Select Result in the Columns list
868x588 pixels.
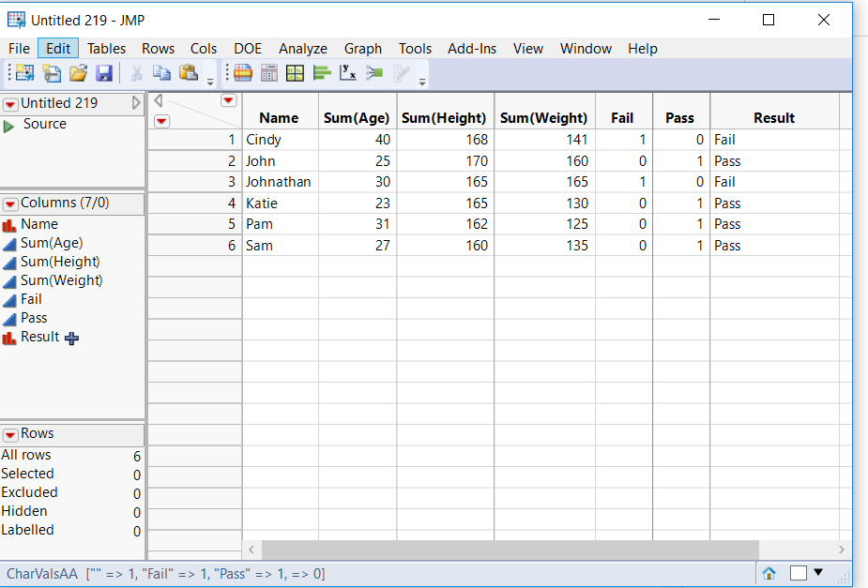click(x=39, y=338)
